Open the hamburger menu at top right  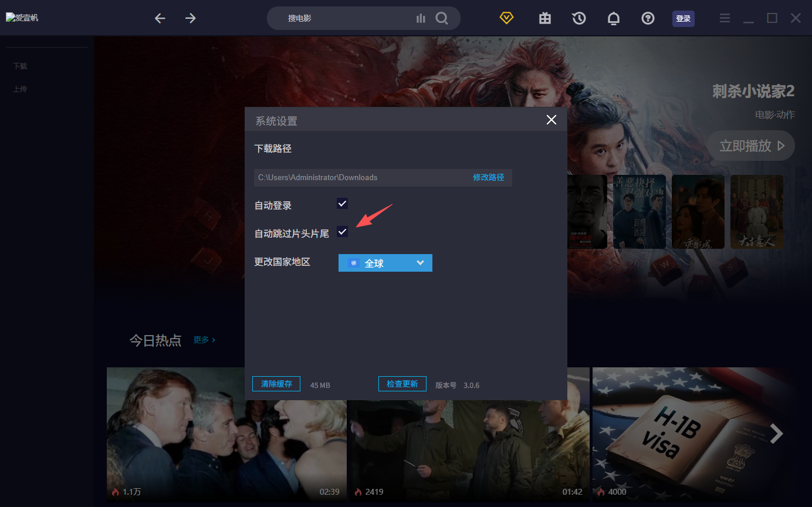tap(725, 18)
